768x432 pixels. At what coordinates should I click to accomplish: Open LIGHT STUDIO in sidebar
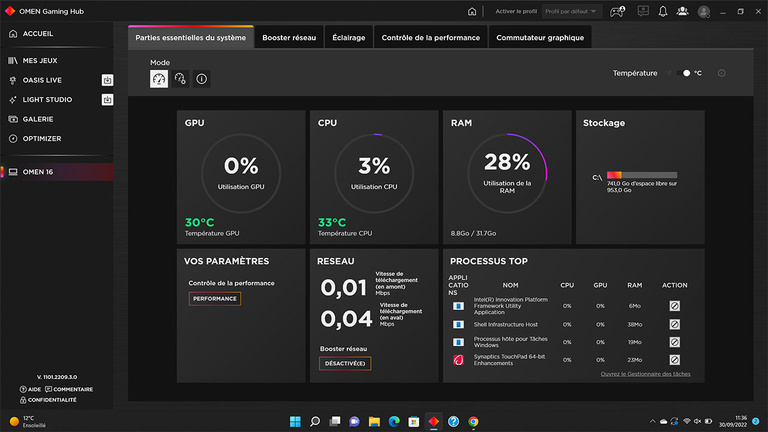pyautogui.click(x=50, y=100)
